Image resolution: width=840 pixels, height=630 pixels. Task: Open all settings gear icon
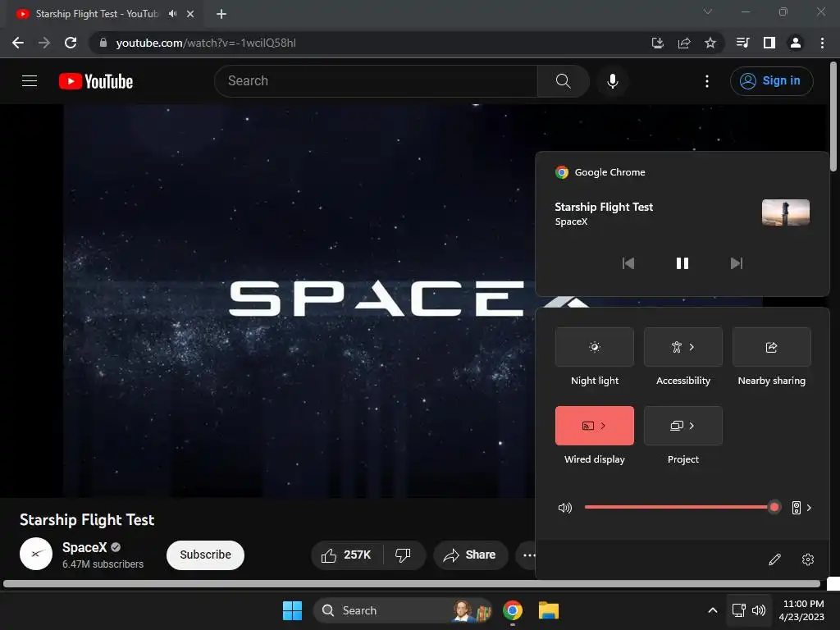808,559
